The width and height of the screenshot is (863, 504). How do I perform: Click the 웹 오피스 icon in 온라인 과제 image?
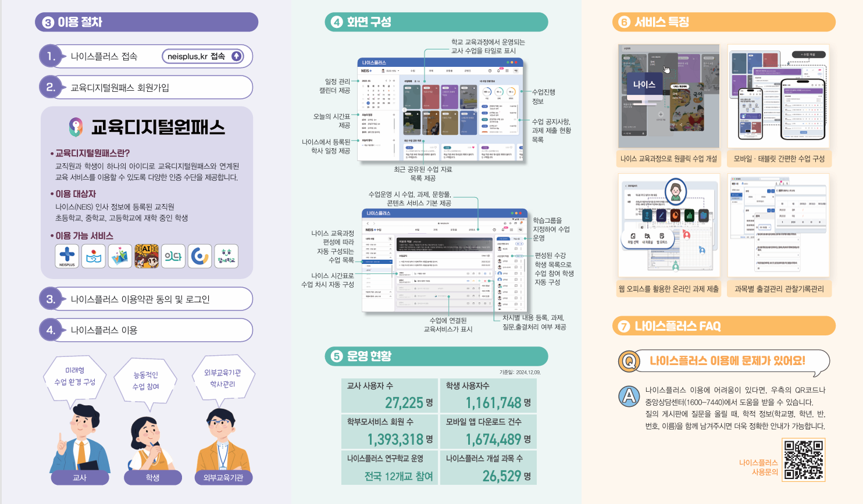coord(662,238)
